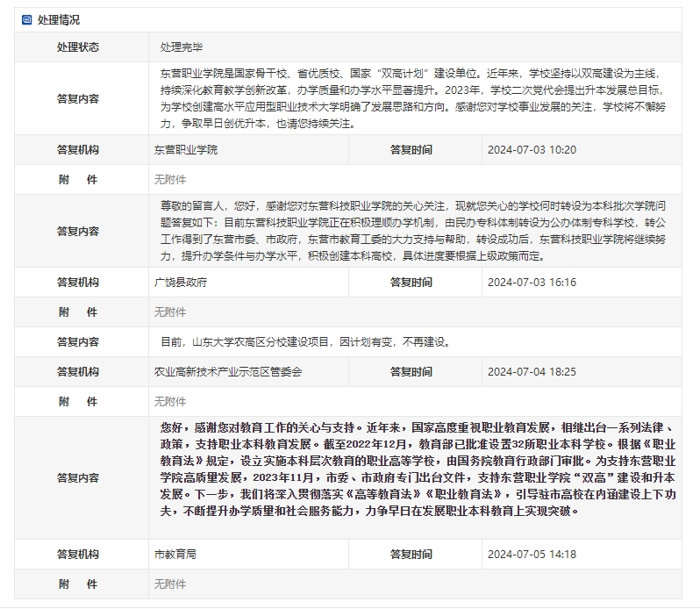Click 无附件 below the 东营职业学院 row
This screenshot has width=700, height=609.
coord(170,180)
